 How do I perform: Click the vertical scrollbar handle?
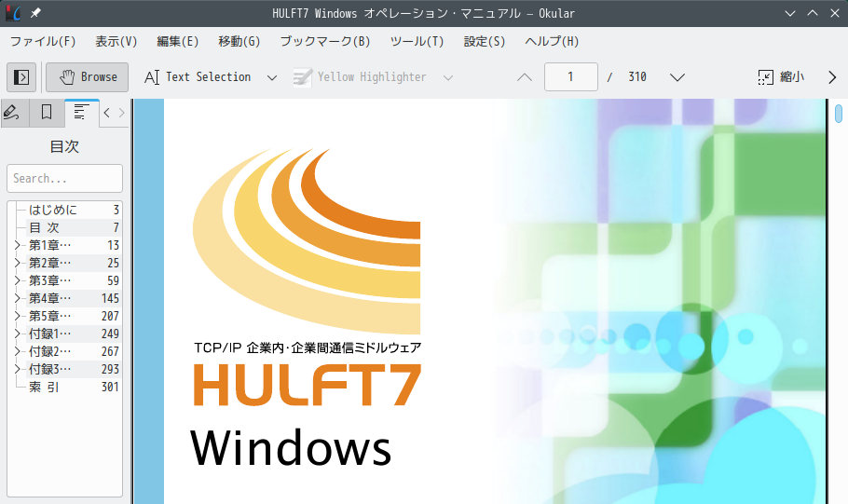(x=839, y=114)
